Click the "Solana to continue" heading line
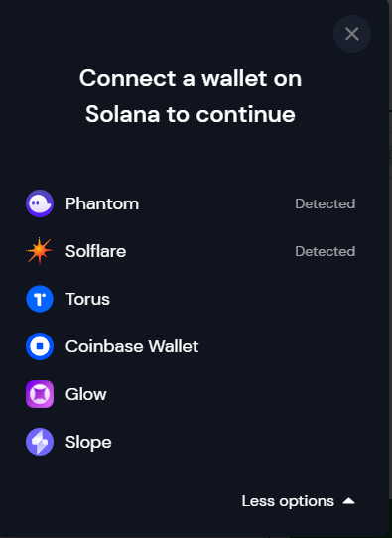This screenshot has height=538, width=392. pyautogui.click(x=191, y=114)
